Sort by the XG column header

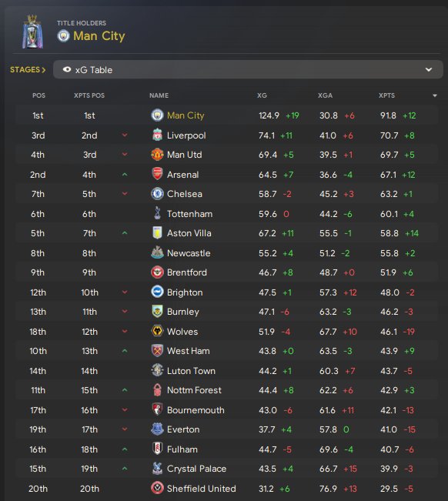click(262, 95)
